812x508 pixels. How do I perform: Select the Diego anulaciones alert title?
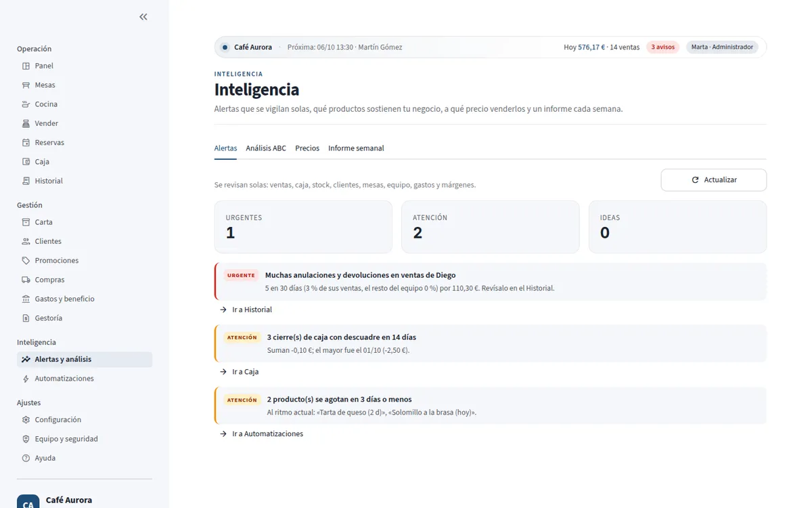(x=361, y=276)
